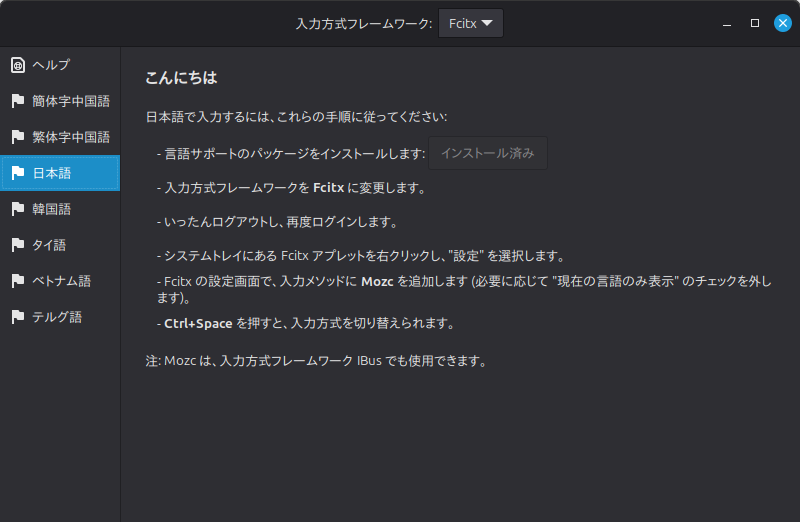Click the dropdown arrow next to Fcitx
Screen dimensions: 800x522
[487, 23]
